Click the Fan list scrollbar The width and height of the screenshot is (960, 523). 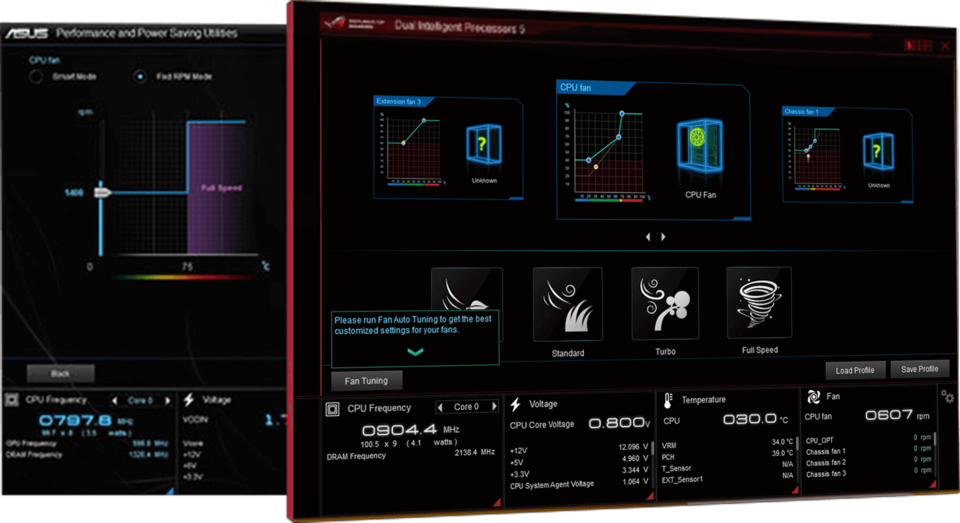[935, 440]
